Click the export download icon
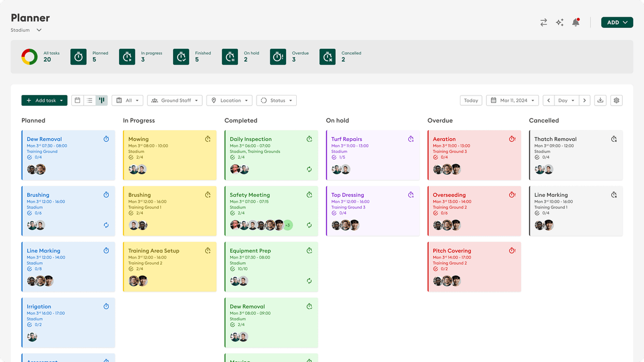 [600, 100]
